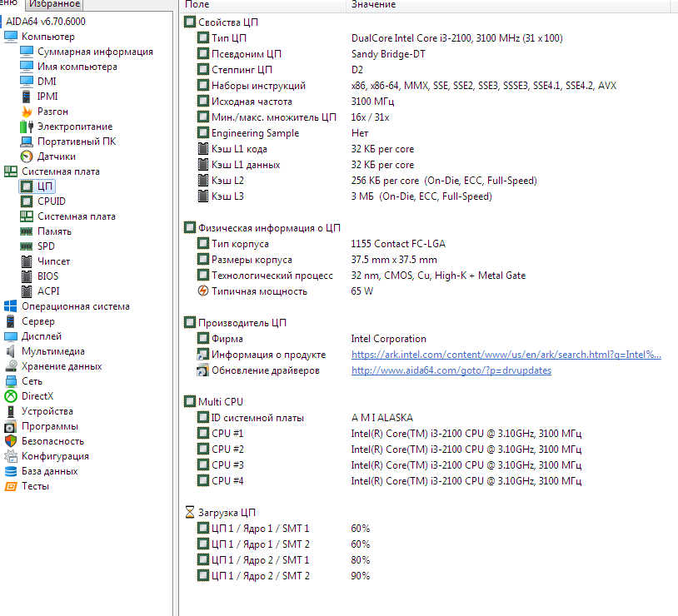This screenshot has width=678, height=616.
Task: Open the ark.intel.com product information link
Action: [506, 355]
